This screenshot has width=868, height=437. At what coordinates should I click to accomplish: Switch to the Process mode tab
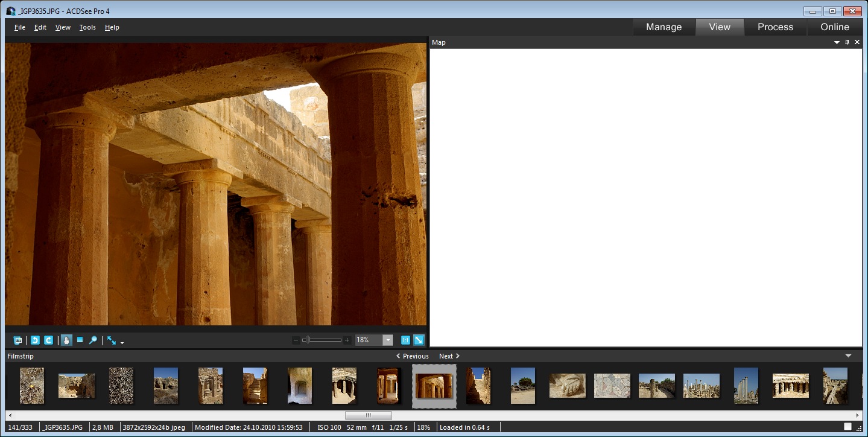(x=775, y=27)
